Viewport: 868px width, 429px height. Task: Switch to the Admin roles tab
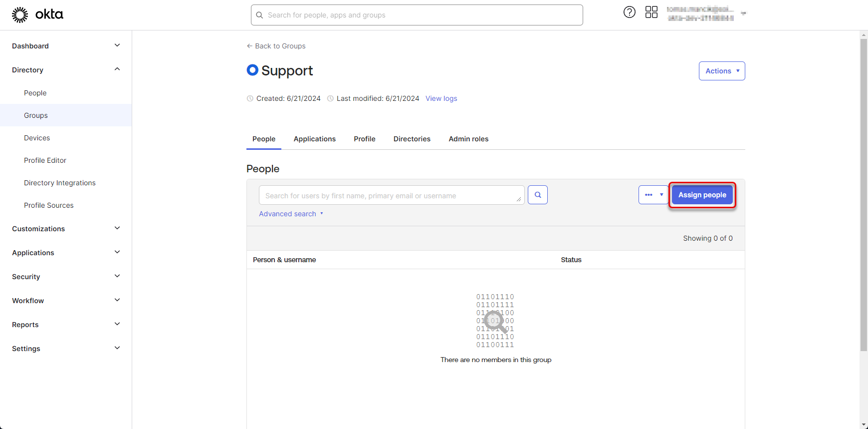click(x=468, y=139)
